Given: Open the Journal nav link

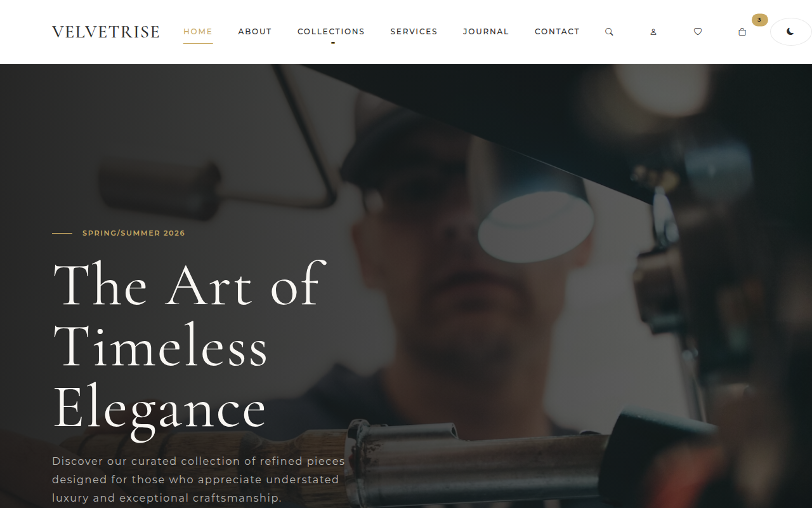Looking at the screenshot, I should (486, 32).
